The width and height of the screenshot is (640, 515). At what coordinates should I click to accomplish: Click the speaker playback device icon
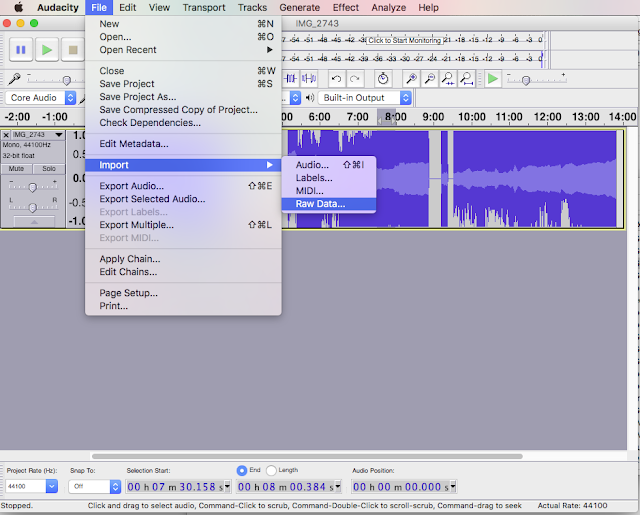[x=310, y=98]
